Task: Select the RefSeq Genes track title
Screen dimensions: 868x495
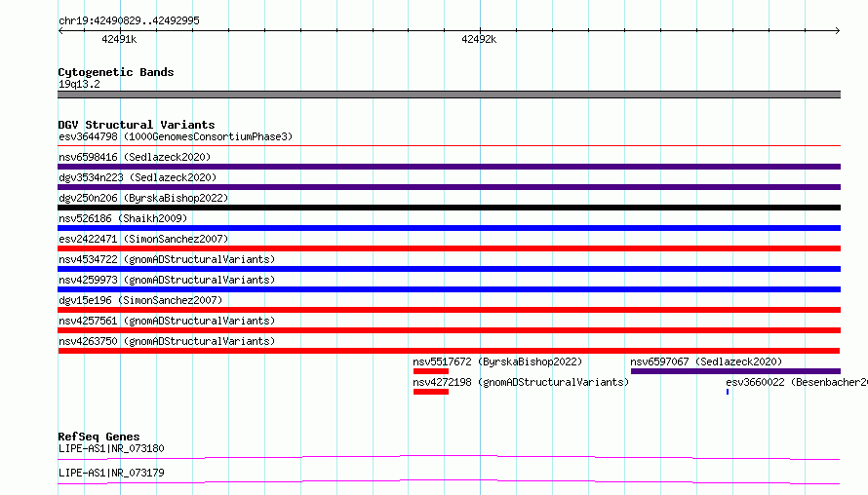Action: click(x=99, y=437)
